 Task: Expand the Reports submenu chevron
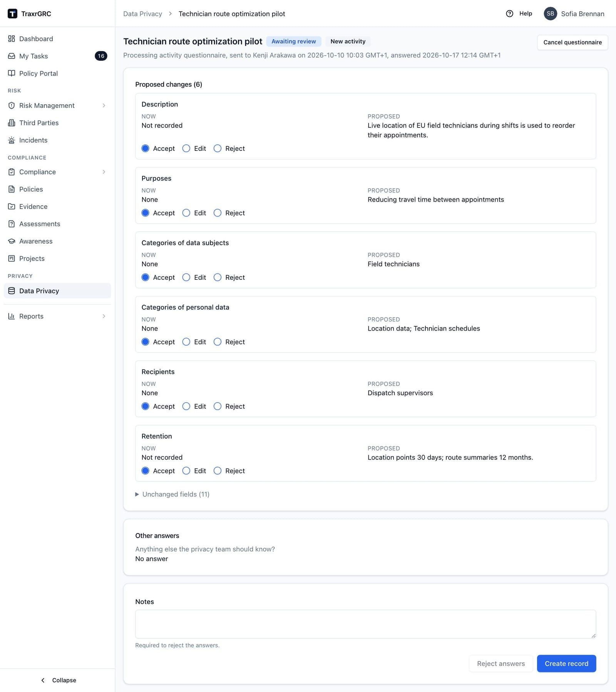tap(104, 316)
